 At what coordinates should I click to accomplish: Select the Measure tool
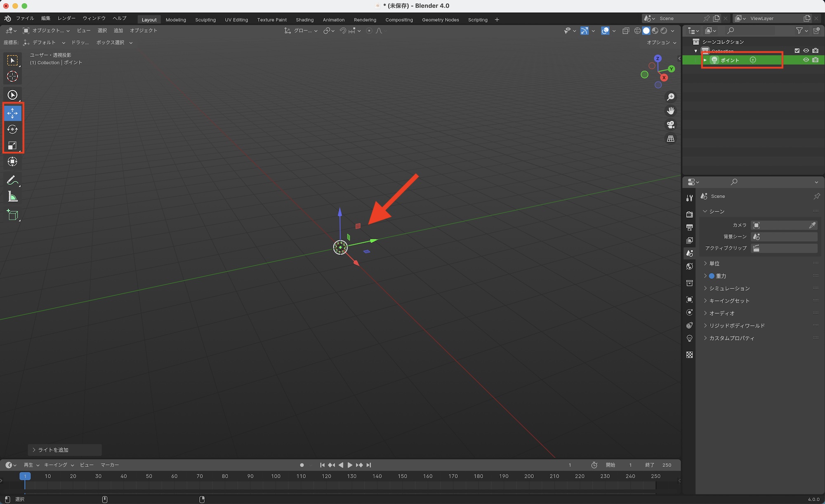point(12,197)
